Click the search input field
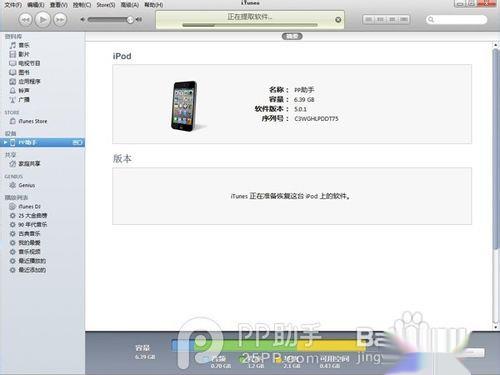The width and height of the screenshot is (500, 375). pyautogui.click(x=456, y=20)
